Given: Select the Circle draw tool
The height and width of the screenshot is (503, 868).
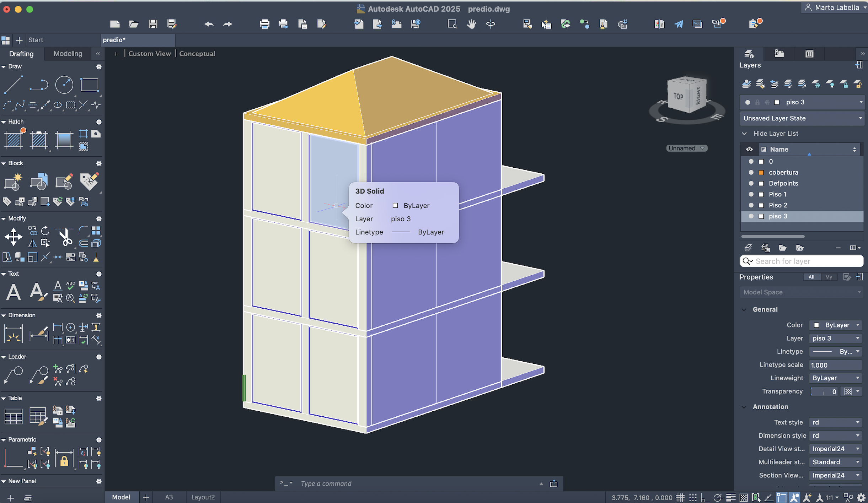Looking at the screenshot, I should click(64, 85).
